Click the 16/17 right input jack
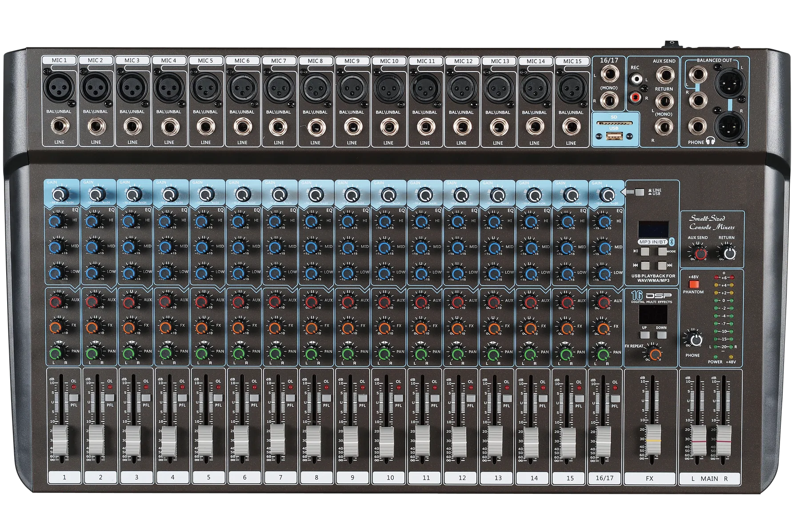Image resolution: width=800 pixels, height=532 pixels. point(609,100)
